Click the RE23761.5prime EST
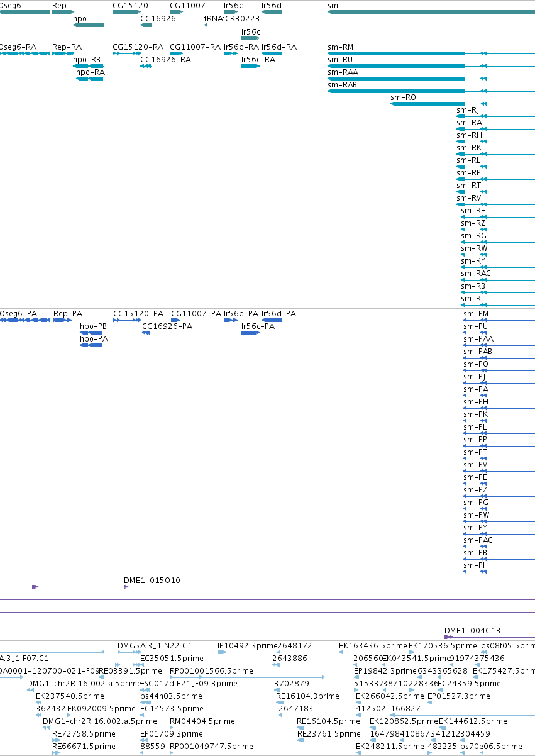The width and height of the screenshot is (535, 756). point(301,740)
